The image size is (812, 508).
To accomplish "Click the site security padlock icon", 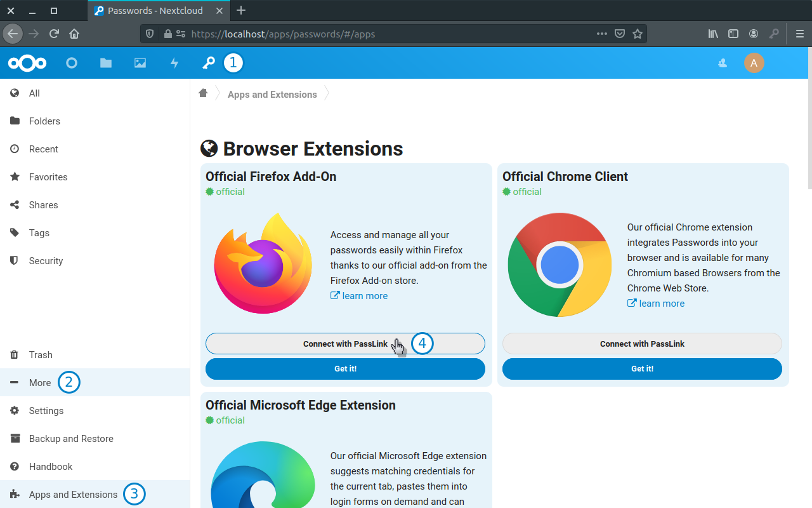I will pos(167,34).
